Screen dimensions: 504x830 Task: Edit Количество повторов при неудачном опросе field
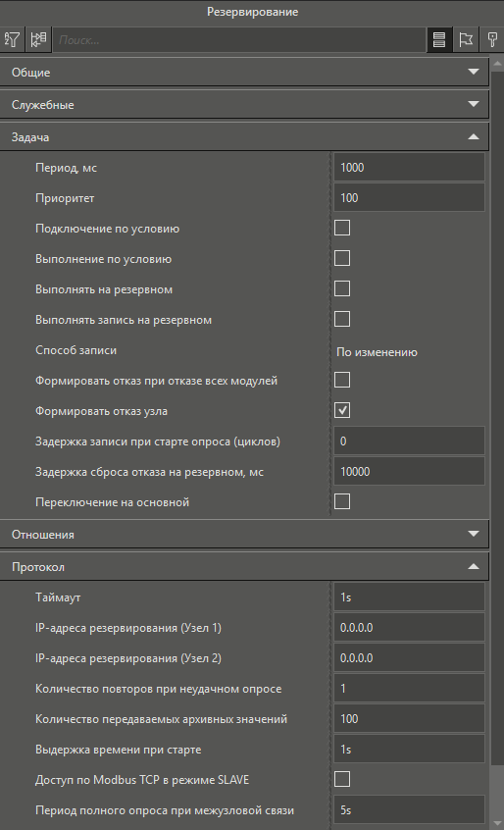[409, 688]
